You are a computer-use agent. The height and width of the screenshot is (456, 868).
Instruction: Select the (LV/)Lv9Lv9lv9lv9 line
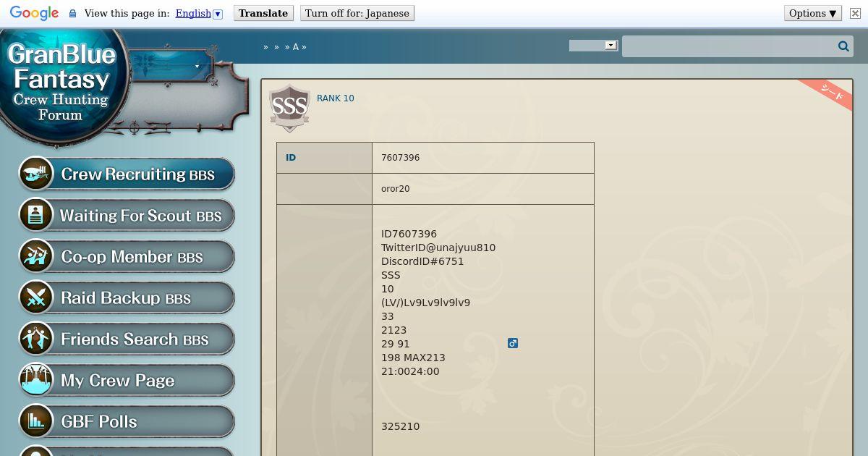[425, 303]
